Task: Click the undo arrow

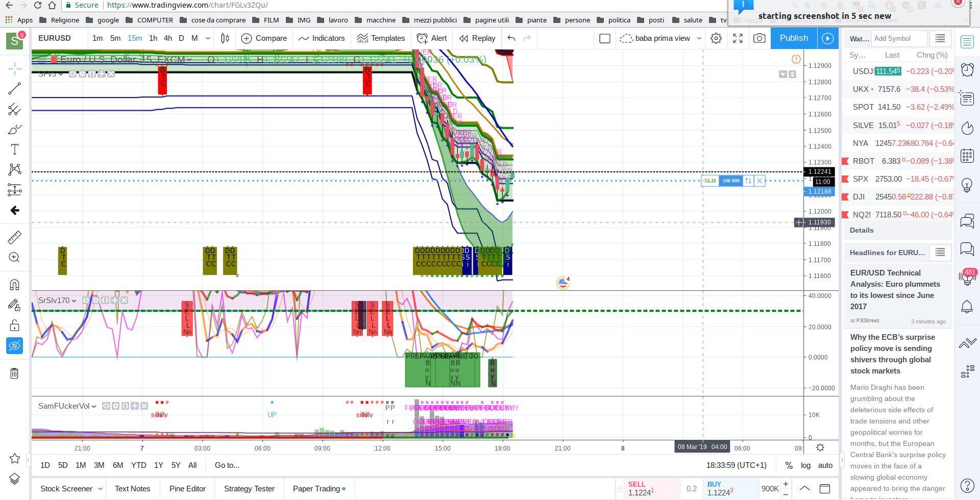Action: pos(511,38)
